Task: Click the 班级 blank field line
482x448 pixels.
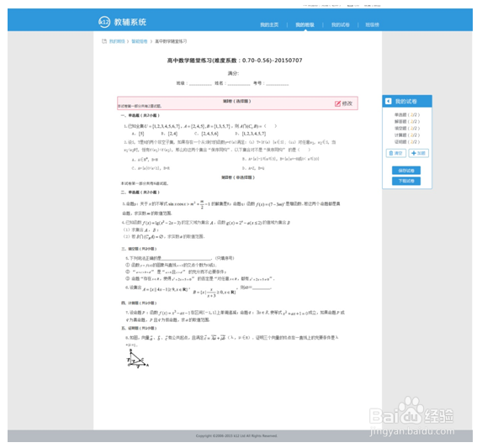Action: 200,84
